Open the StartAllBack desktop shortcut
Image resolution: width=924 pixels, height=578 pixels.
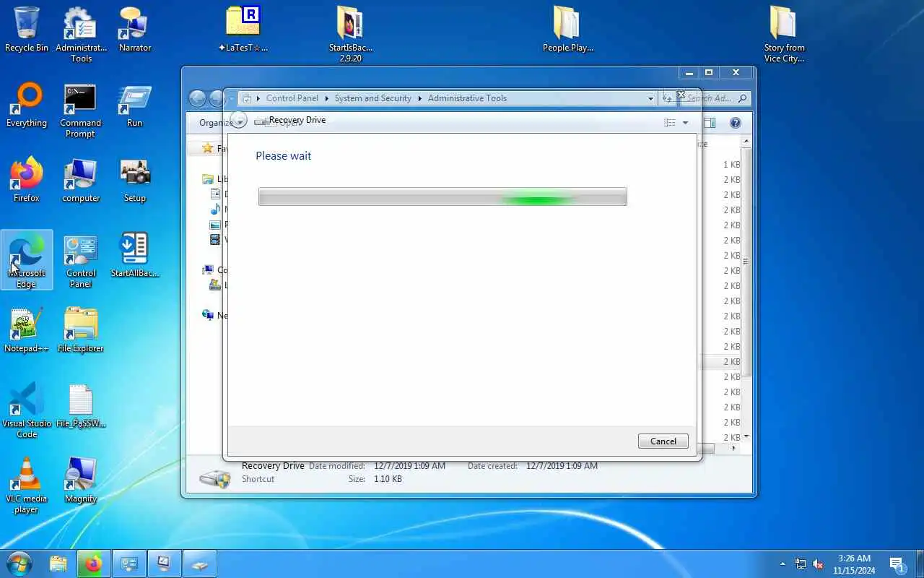[135, 255]
